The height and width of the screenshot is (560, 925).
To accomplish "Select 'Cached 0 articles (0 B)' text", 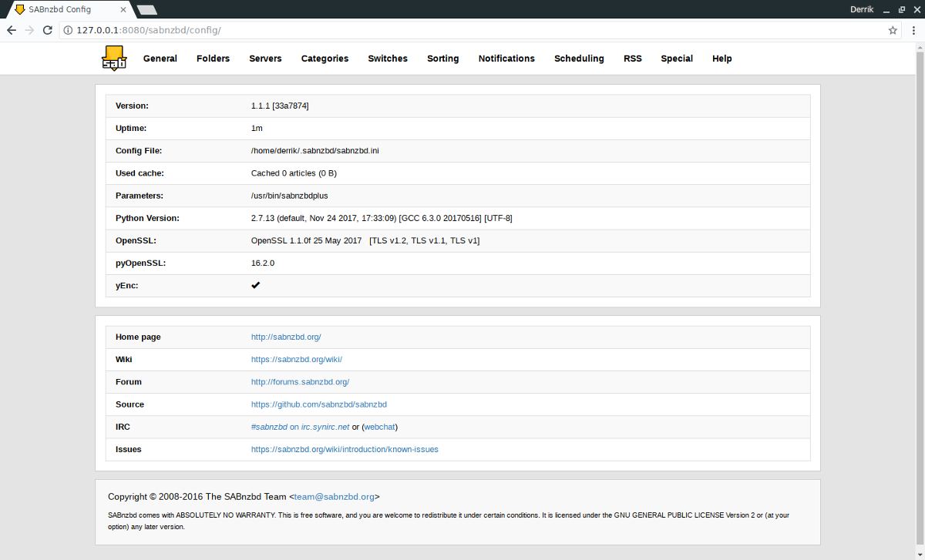I will [x=294, y=173].
